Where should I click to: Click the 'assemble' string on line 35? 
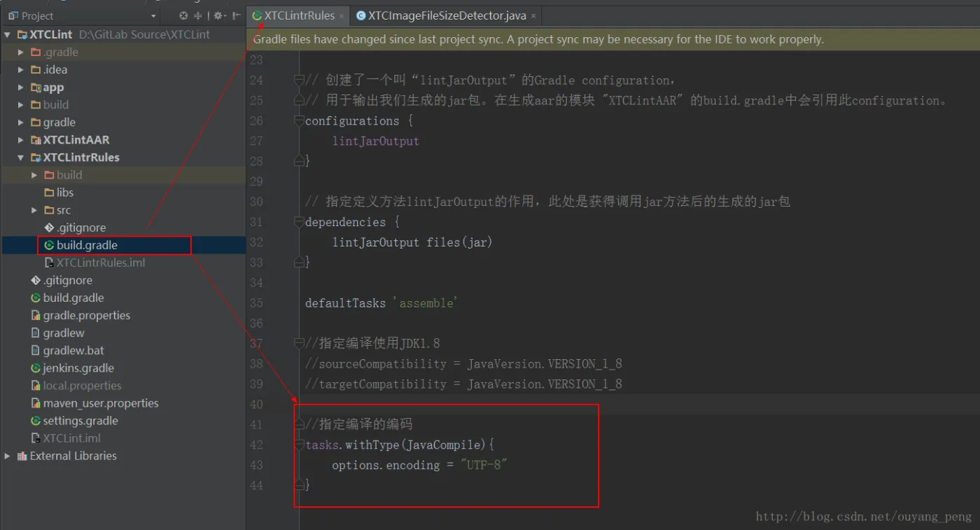425,303
